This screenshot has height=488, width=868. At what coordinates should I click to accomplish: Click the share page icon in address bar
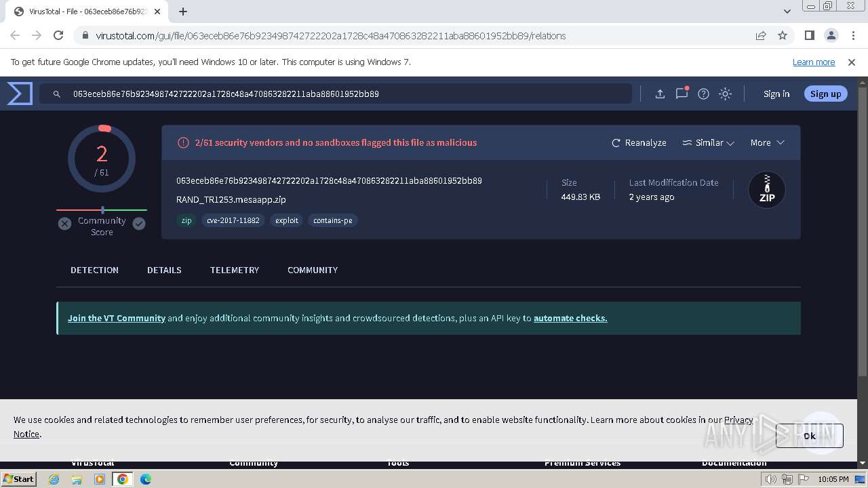761,35
